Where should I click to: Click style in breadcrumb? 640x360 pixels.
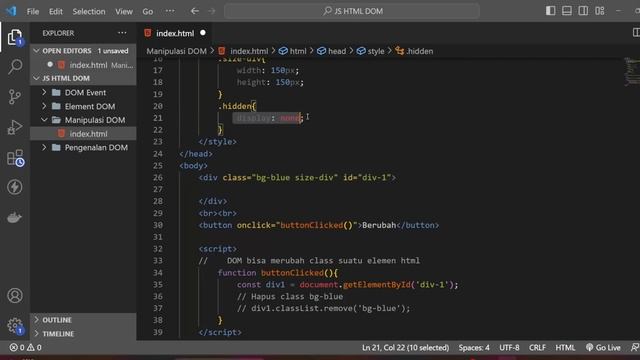tap(376, 51)
